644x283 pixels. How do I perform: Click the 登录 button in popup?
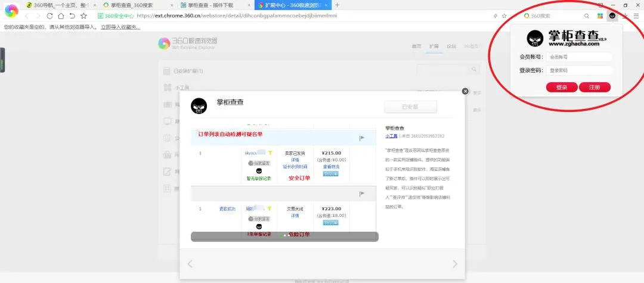tap(562, 88)
